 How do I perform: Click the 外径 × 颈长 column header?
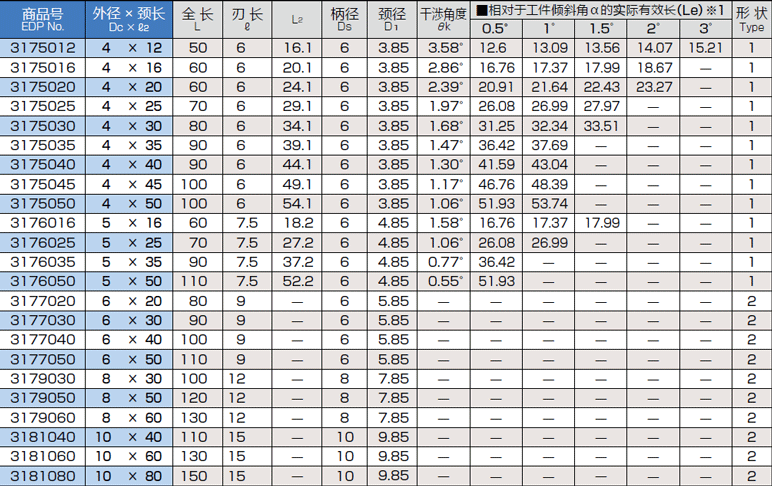click(x=129, y=20)
